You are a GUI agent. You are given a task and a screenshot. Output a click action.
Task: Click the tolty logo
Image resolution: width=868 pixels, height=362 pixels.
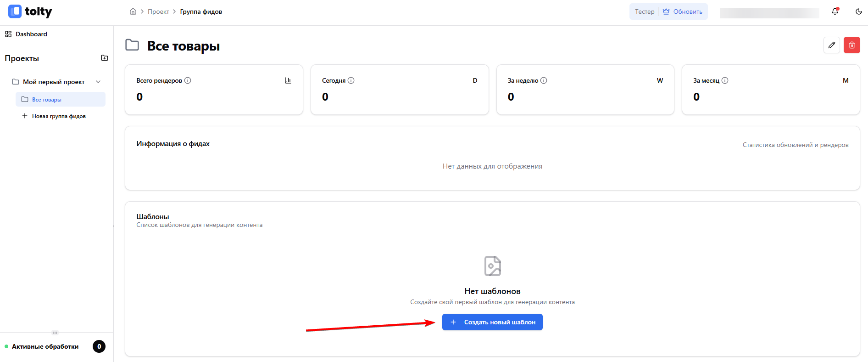pyautogui.click(x=30, y=11)
